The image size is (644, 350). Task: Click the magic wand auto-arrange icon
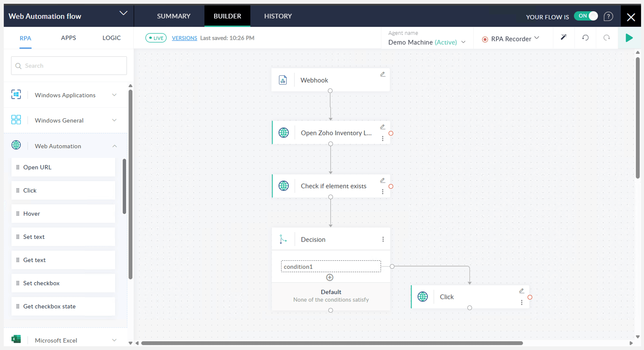(x=563, y=37)
